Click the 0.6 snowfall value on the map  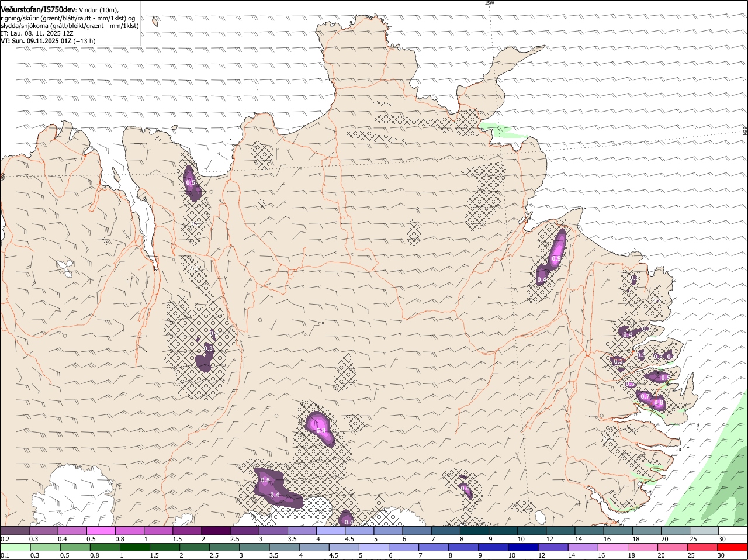(465, 488)
